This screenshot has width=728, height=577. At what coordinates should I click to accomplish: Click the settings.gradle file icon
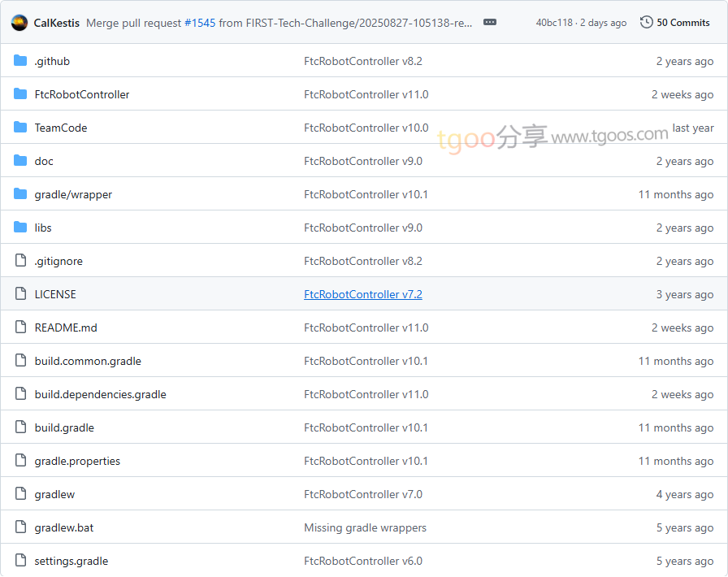click(20, 561)
